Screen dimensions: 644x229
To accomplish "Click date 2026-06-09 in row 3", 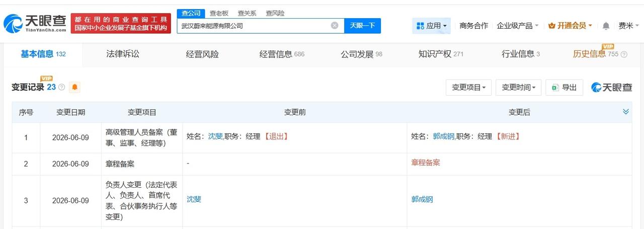I will [70, 200].
